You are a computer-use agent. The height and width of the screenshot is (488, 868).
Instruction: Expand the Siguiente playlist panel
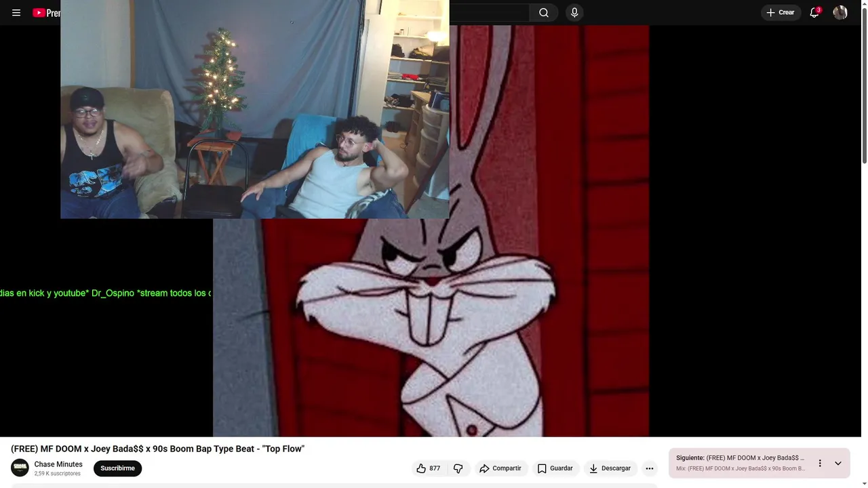pos(838,463)
